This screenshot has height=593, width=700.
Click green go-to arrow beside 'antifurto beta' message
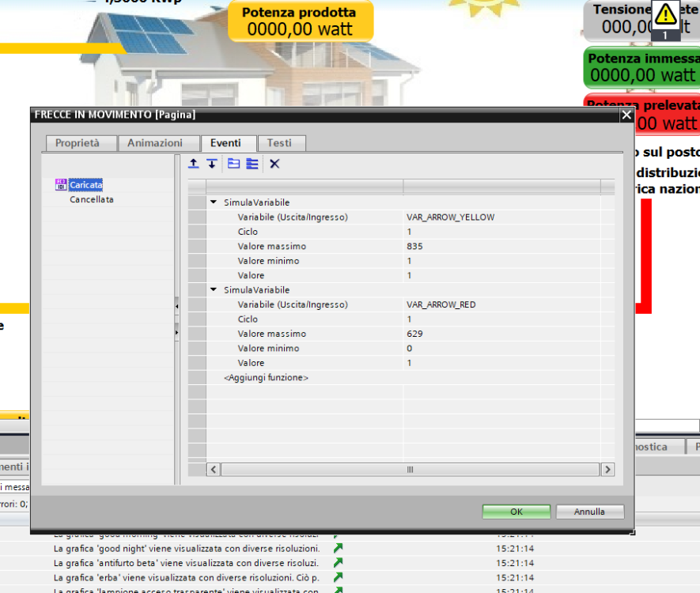[339, 562]
